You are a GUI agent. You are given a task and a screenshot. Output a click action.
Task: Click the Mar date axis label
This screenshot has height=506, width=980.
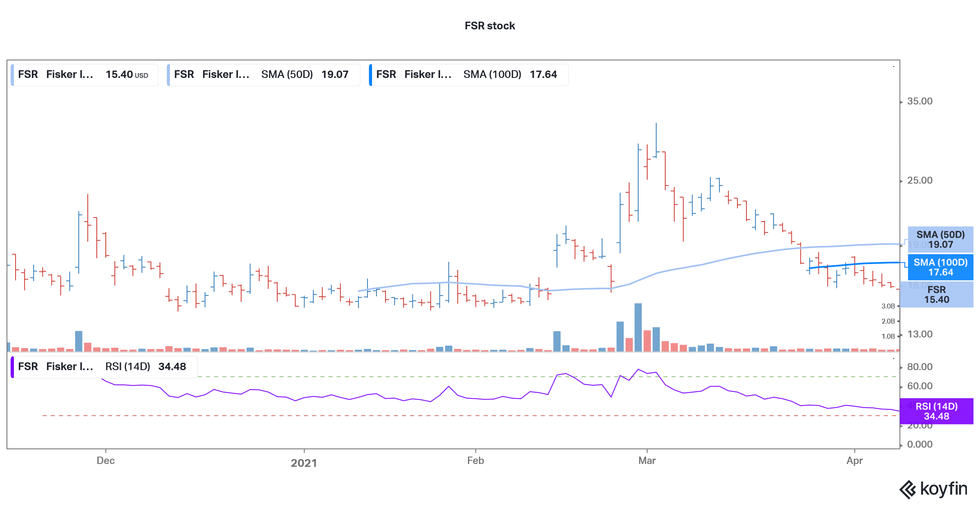[647, 461]
